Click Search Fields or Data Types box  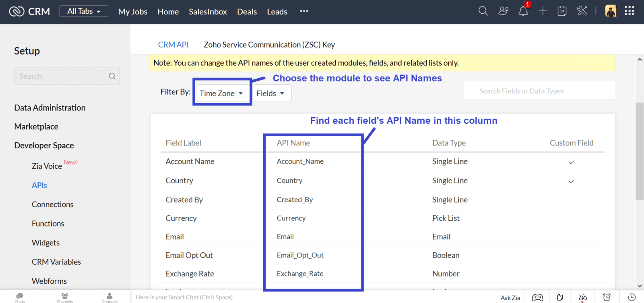(539, 91)
